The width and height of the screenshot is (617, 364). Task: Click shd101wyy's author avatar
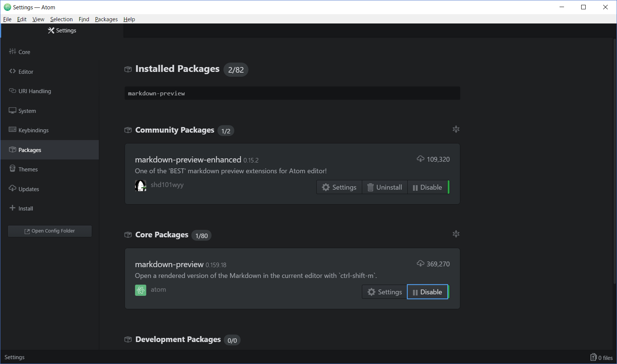click(x=141, y=185)
